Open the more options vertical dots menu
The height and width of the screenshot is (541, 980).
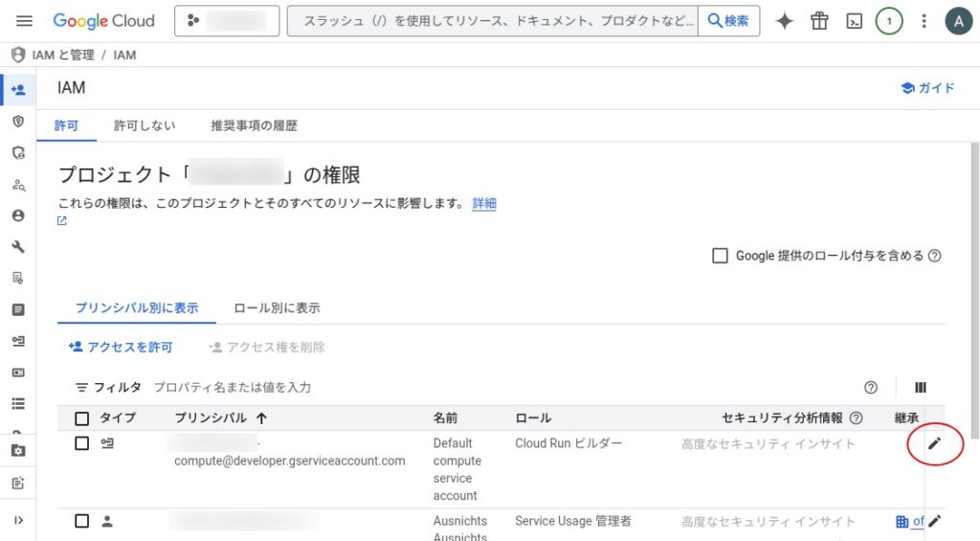point(924,21)
